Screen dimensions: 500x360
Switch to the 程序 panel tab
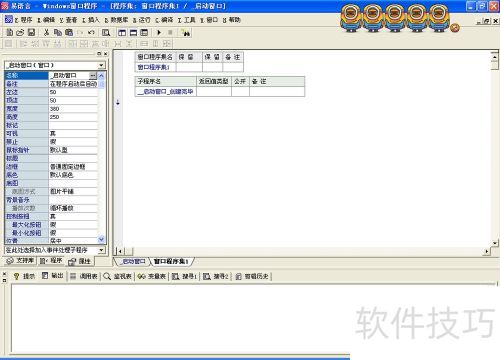[x=51, y=261]
